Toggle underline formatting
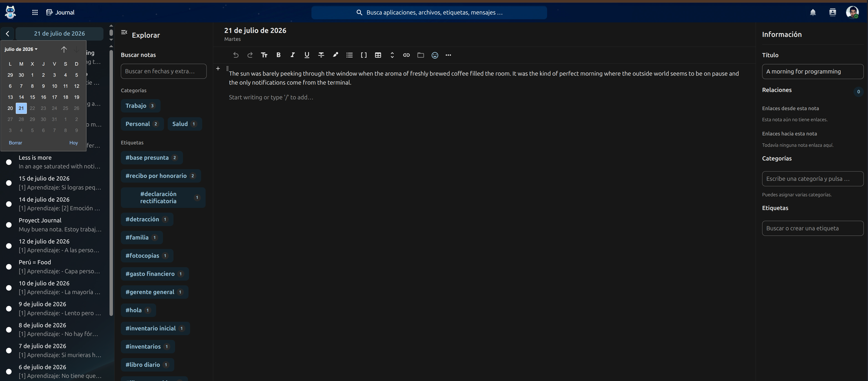 pyautogui.click(x=307, y=55)
